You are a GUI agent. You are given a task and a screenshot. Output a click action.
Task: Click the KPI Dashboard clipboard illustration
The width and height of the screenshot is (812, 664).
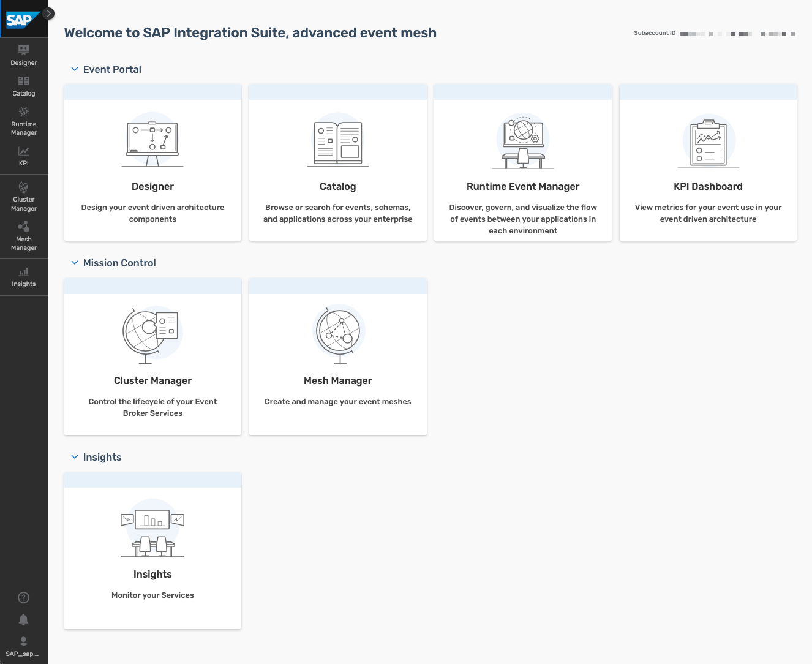pyautogui.click(x=709, y=141)
